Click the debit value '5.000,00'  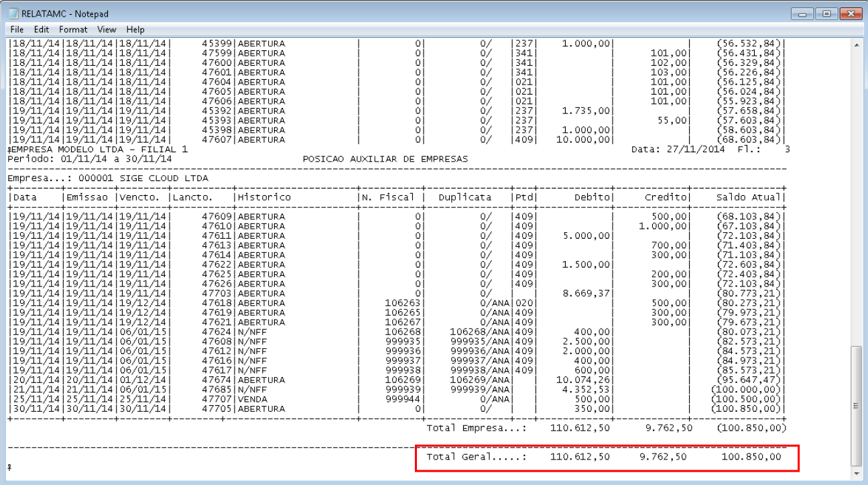[x=586, y=236]
